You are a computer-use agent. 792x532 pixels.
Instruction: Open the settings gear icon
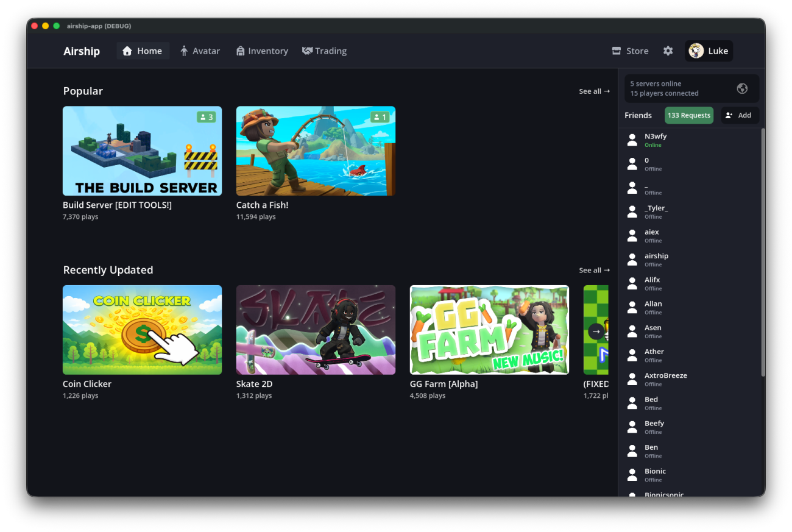pyautogui.click(x=668, y=51)
